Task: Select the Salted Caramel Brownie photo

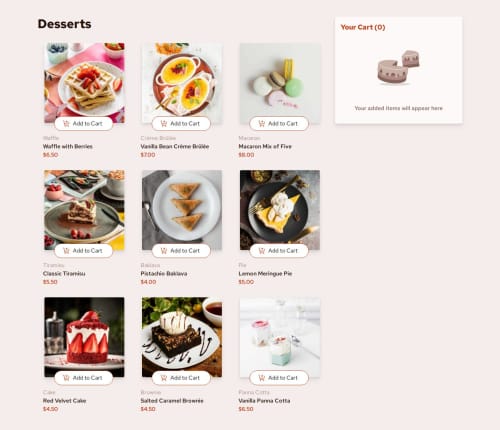Action: tap(182, 337)
